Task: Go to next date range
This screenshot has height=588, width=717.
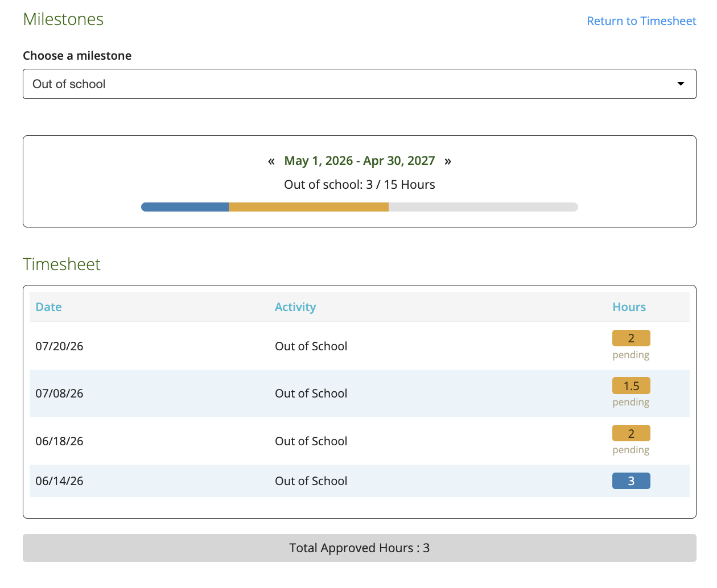Action: pyautogui.click(x=448, y=161)
